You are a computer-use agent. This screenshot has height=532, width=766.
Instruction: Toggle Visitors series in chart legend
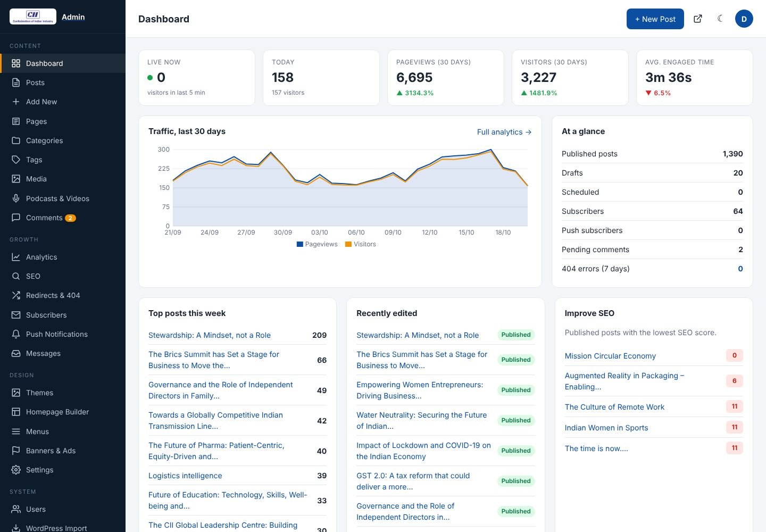point(361,244)
